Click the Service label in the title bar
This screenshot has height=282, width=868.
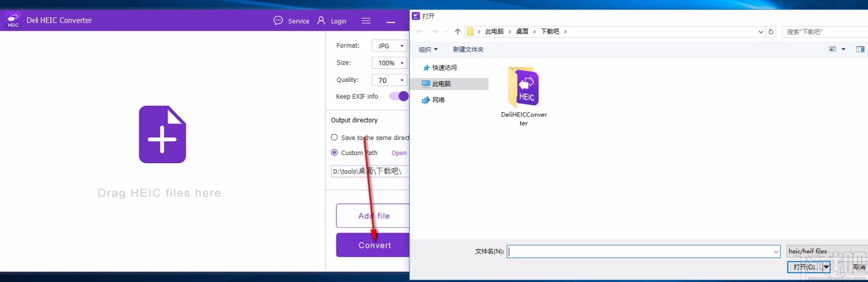298,21
